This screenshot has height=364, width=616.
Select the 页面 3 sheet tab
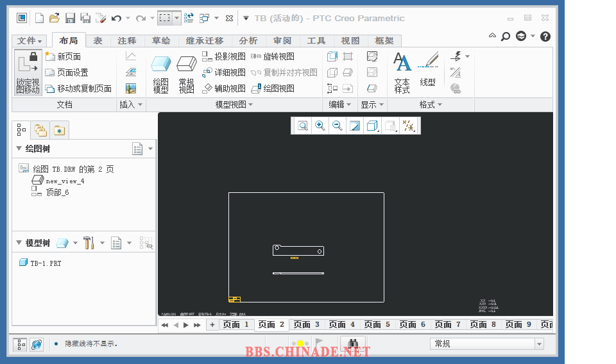pos(306,325)
